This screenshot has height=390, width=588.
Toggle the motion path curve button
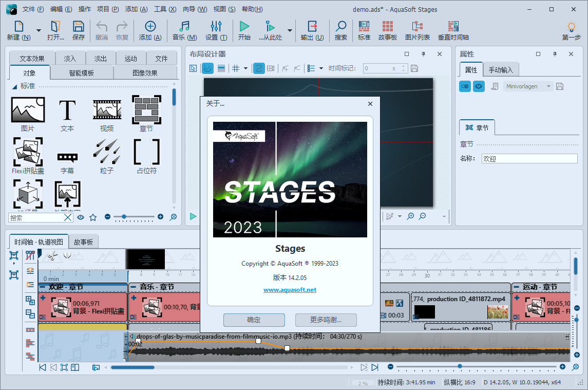[x=259, y=68]
